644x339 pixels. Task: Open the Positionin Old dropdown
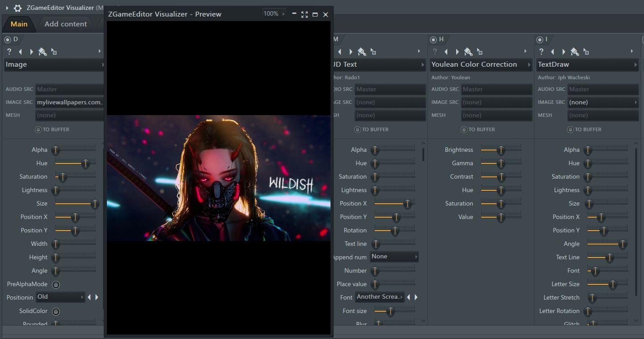(x=60, y=297)
